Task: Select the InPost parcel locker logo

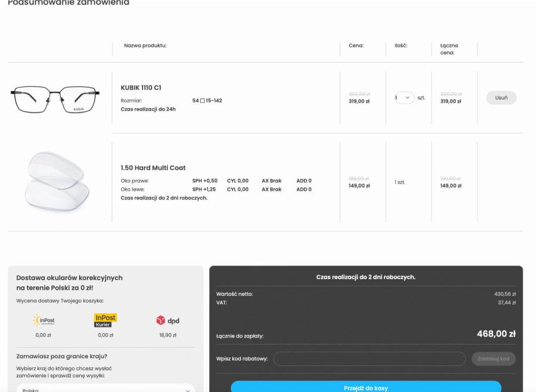Action: (x=44, y=321)
